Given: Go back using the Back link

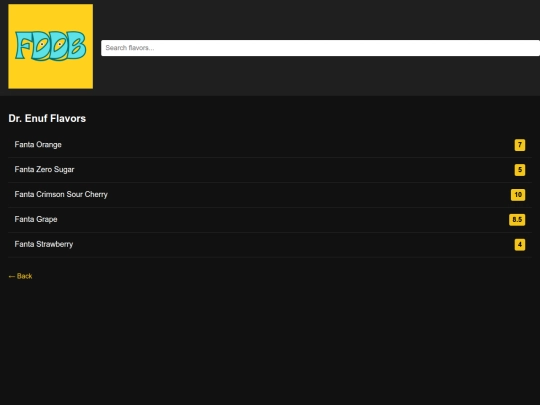Looking at the screenshot, I should click(x=20, y=276).
